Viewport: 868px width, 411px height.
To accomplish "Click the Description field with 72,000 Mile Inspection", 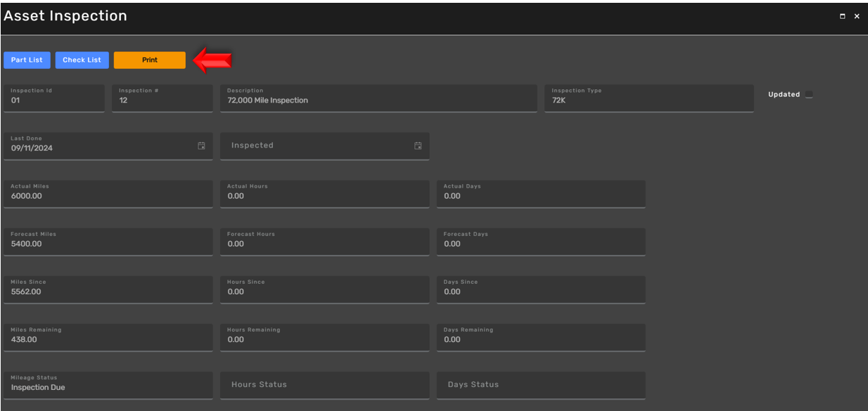I will click(378, 98).
